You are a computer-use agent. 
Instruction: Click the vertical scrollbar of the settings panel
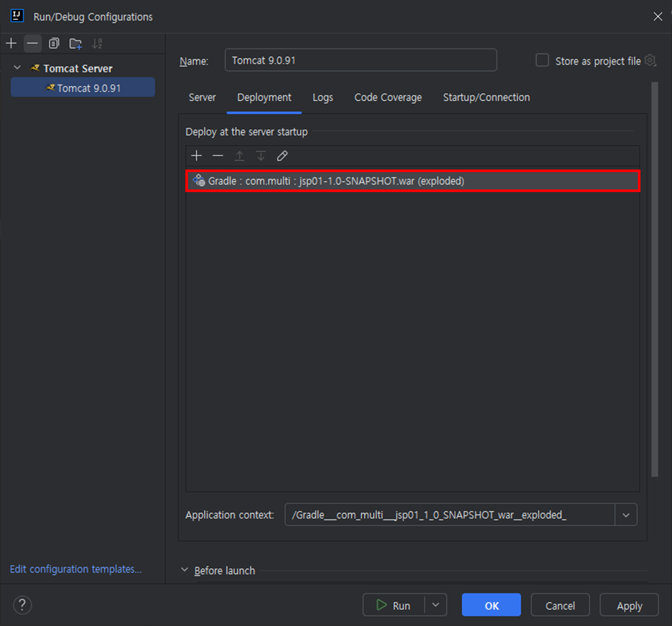click(655, 278)
